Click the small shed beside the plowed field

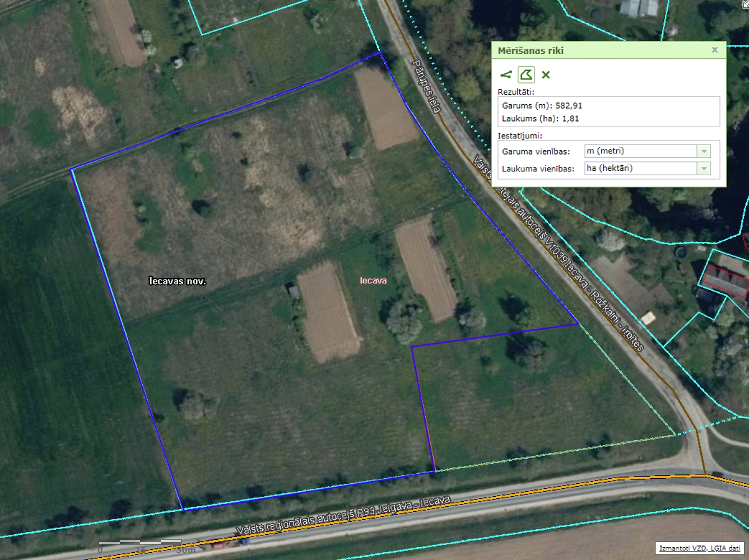[x=293, y=291]
